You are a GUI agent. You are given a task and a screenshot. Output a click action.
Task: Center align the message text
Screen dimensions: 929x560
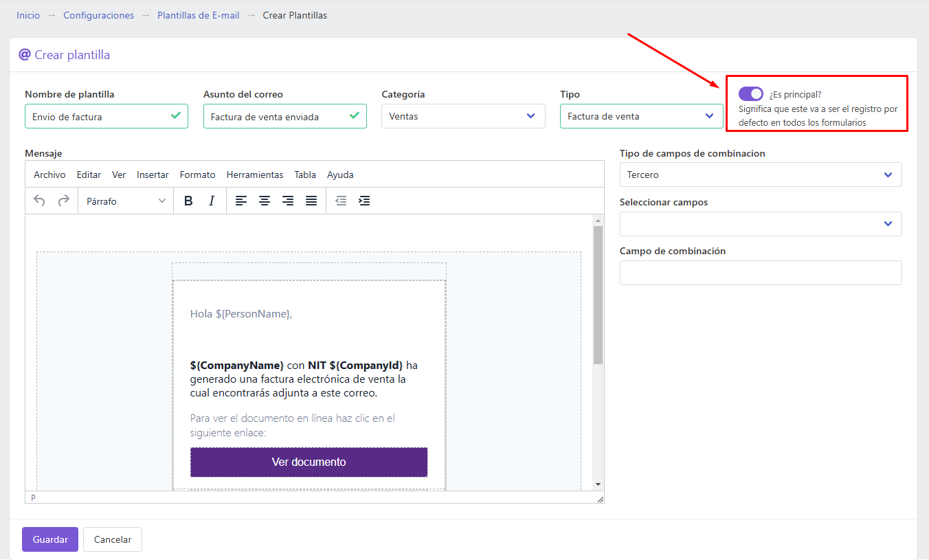pos(265,201)
